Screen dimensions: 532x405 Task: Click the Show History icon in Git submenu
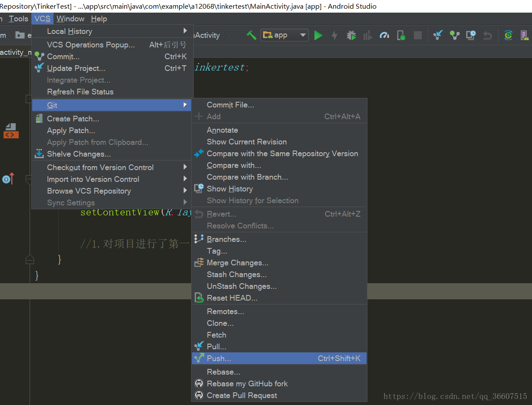199,188
